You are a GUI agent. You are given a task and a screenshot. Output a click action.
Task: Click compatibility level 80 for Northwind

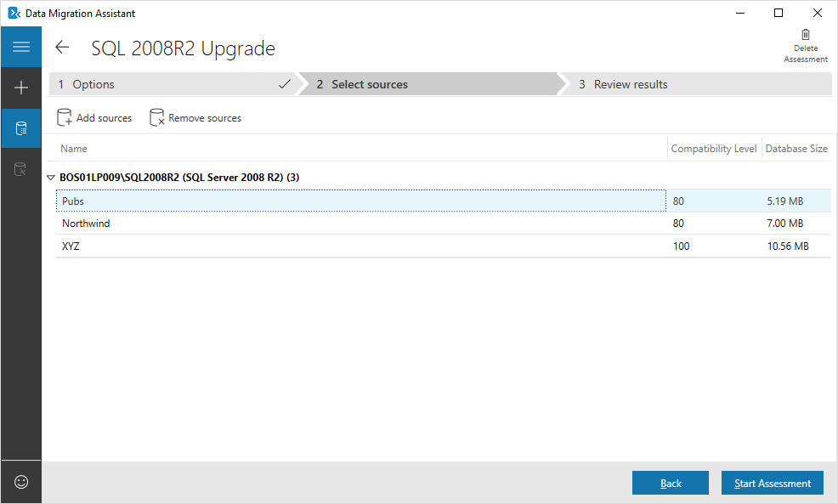coord(678,224)
